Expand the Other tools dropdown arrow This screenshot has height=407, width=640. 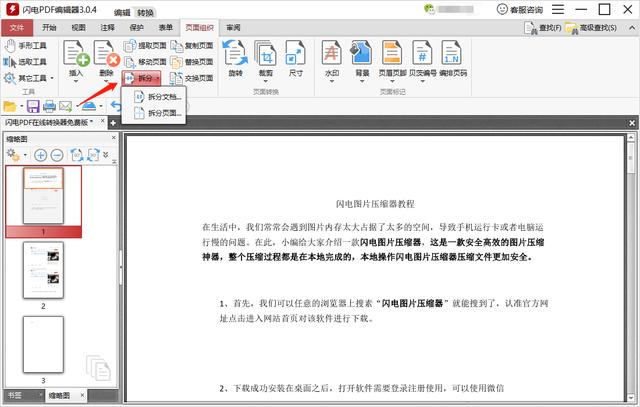coord(52,78)
